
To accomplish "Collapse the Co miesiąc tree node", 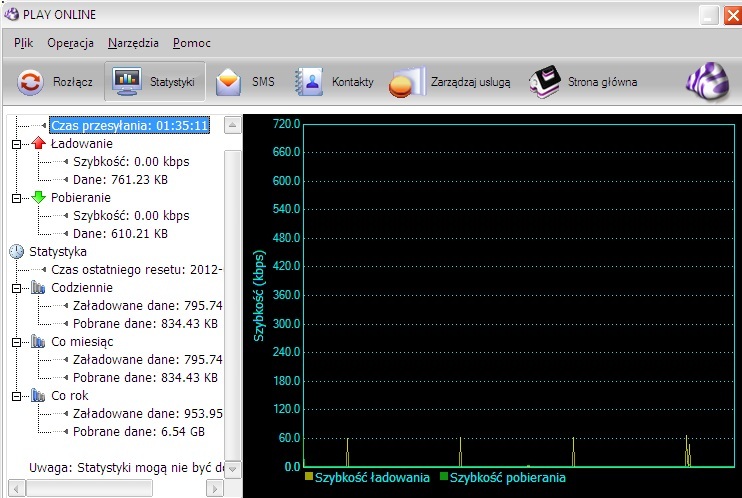I will 16,342.
